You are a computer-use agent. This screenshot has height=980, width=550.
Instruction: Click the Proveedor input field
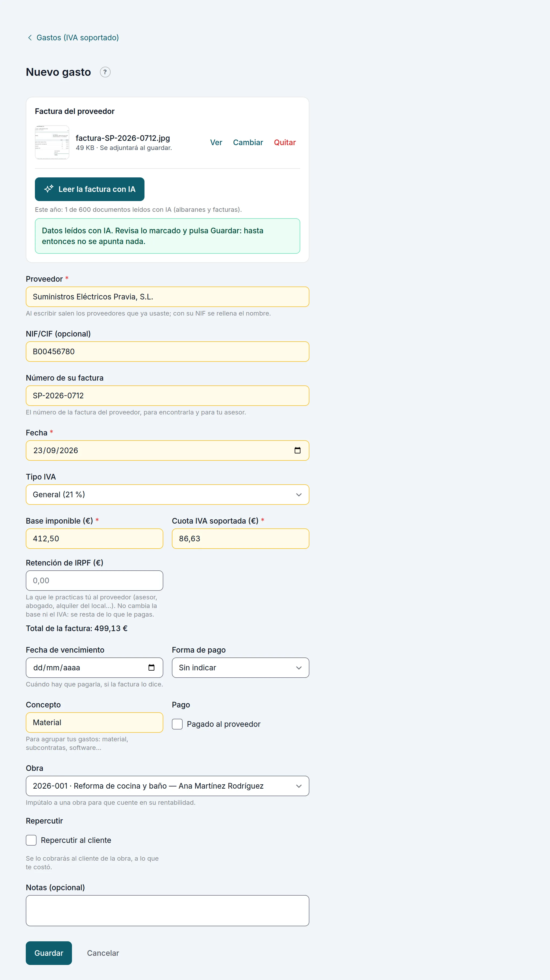(x=167, y=297)
